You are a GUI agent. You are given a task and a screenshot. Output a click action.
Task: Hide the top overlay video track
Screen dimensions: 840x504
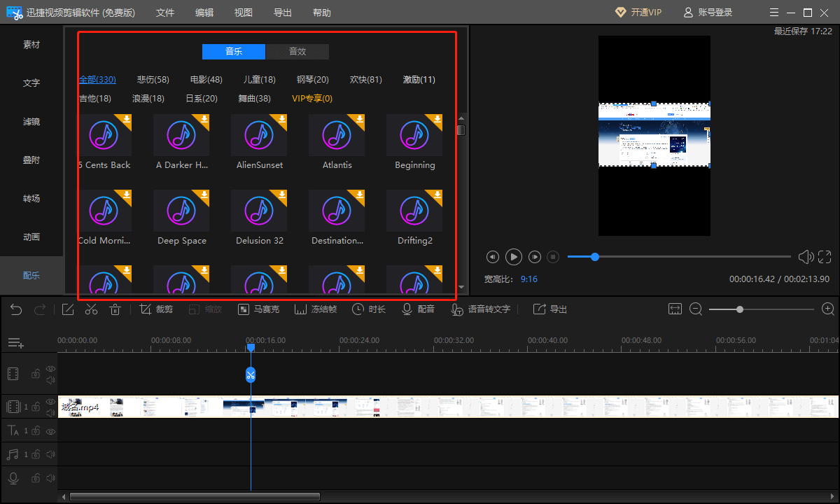[50, 368]
